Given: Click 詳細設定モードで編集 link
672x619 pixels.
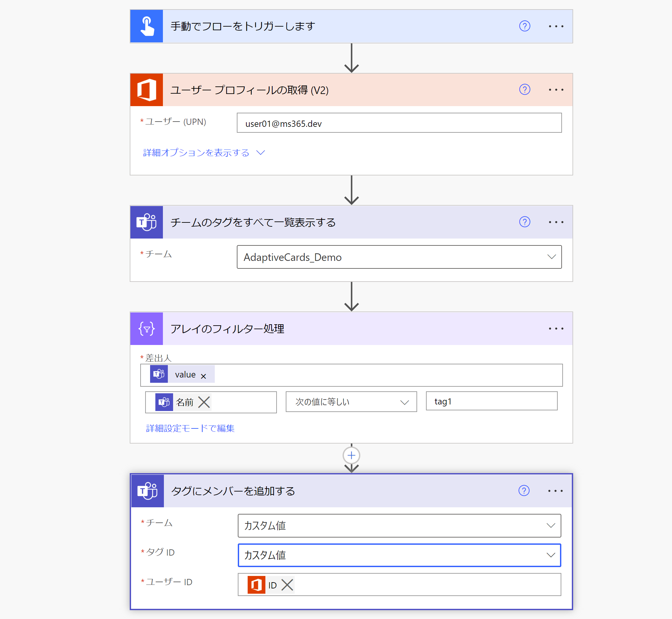Looking at the screenshot, I should (x=190, y=428).
